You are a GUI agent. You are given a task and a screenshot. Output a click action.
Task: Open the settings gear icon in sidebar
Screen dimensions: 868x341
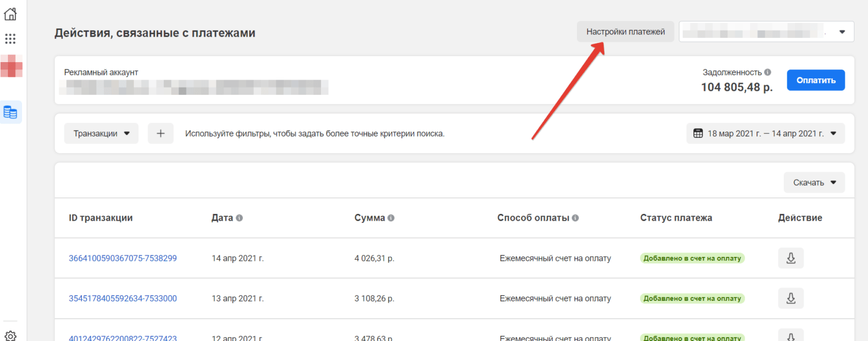tap(10, 336)
